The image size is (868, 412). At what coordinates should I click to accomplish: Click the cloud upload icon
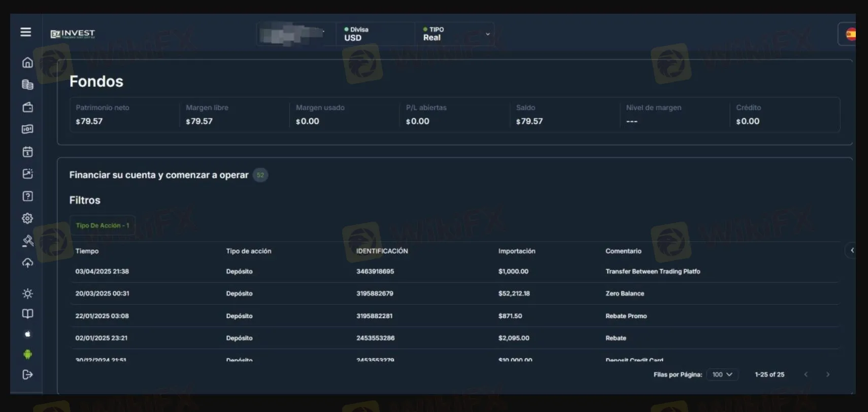(x=27, y=263)
